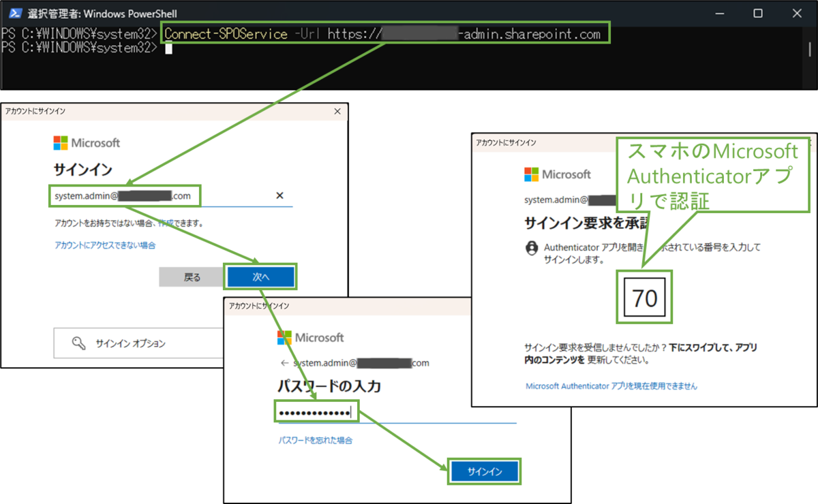Viewport: 818px width, 504px height.
Task: Click the Microsoft logo in the sign-in dialog
Action: (87, 143)
